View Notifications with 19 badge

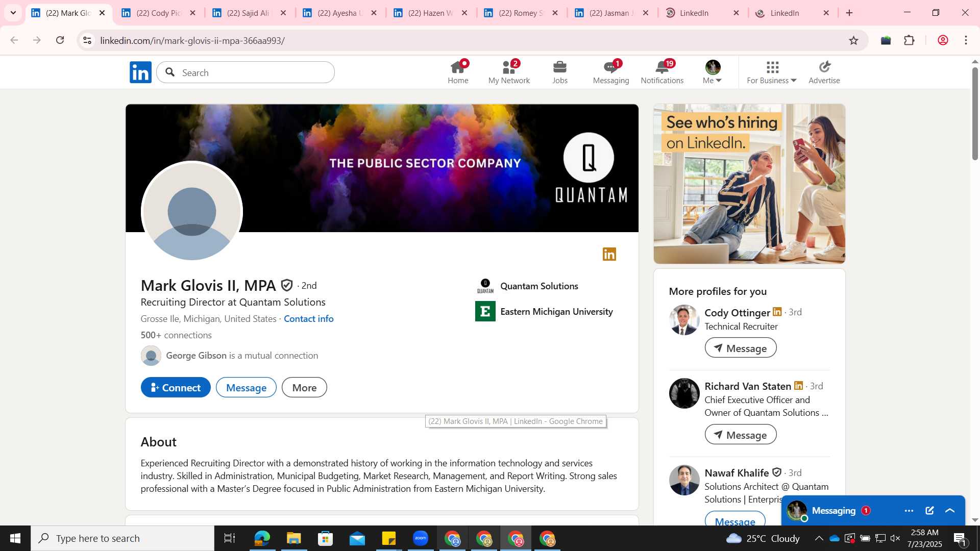(662, 72)
